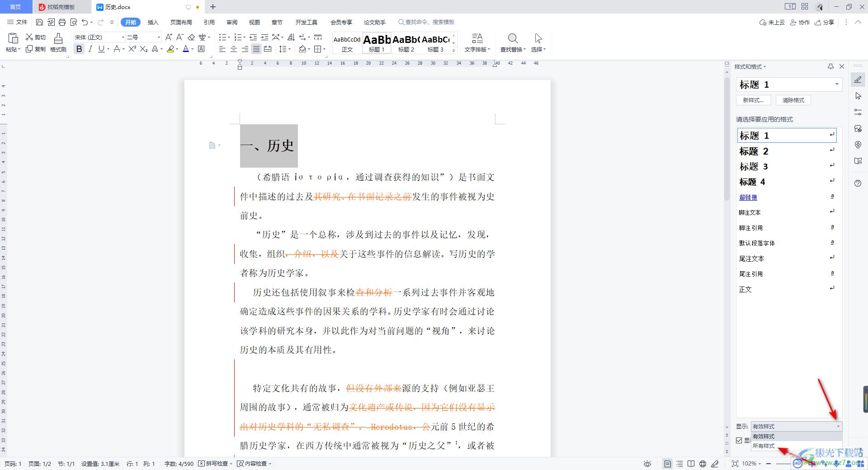Click the pencil styles icon in right sidebar
Image resolution: width=868 pixels, height=470 pixels.
858,80
